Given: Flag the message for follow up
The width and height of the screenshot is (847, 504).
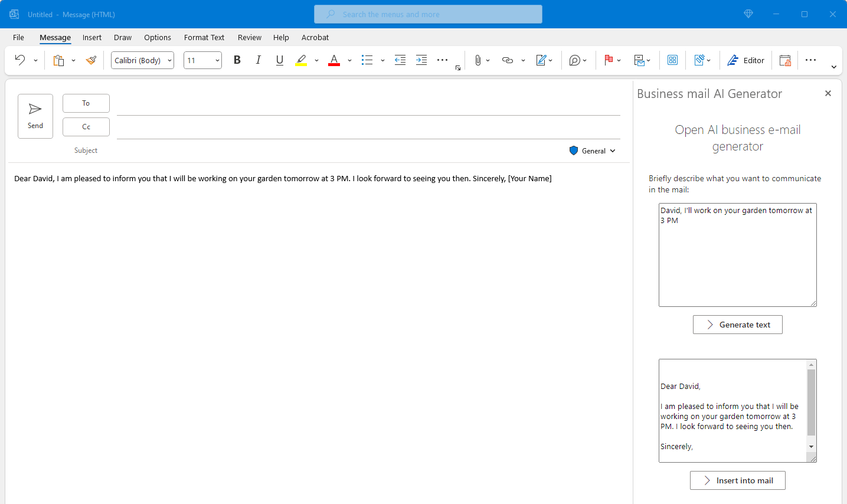Looking at the screenshot, I should point(609,60).
